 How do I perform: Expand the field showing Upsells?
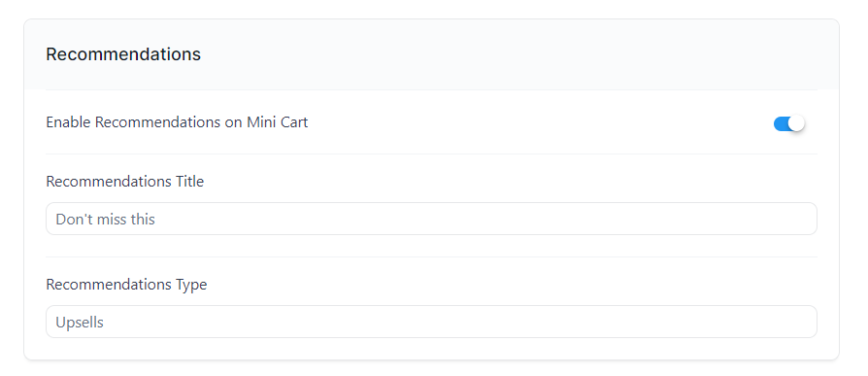point(431,322)
